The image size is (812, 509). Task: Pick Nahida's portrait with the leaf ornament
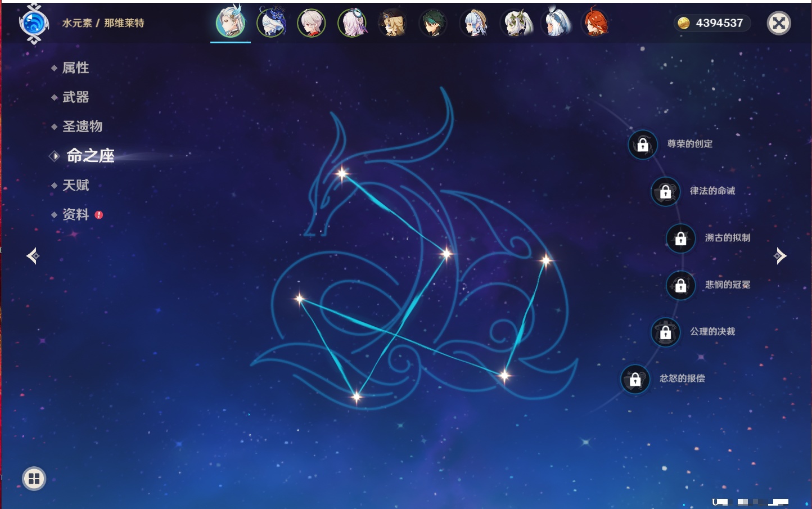coord(515,24)
